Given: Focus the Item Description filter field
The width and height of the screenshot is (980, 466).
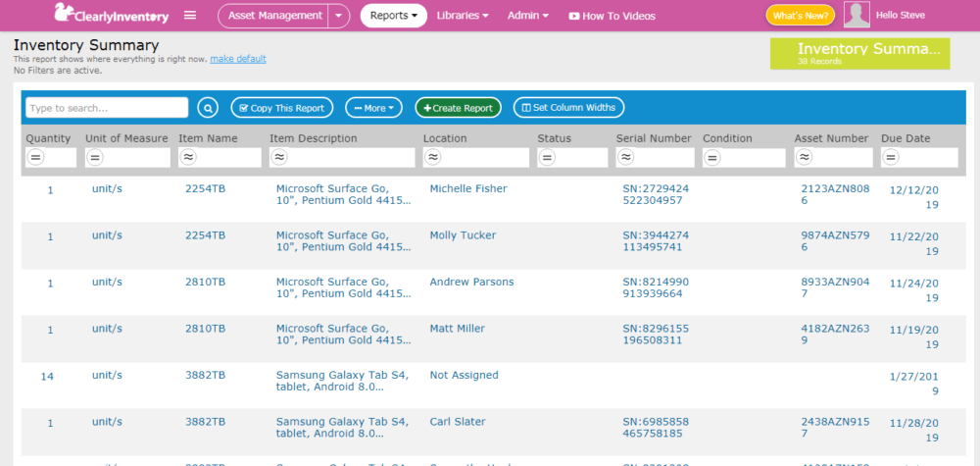Looking at the screenshot, I should click(x=342, y=158).
